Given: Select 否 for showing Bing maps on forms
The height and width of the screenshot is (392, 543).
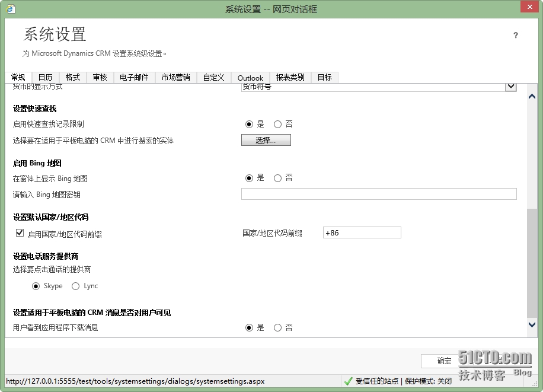Looking at the screenshot, I should click(x=277, y=178).
